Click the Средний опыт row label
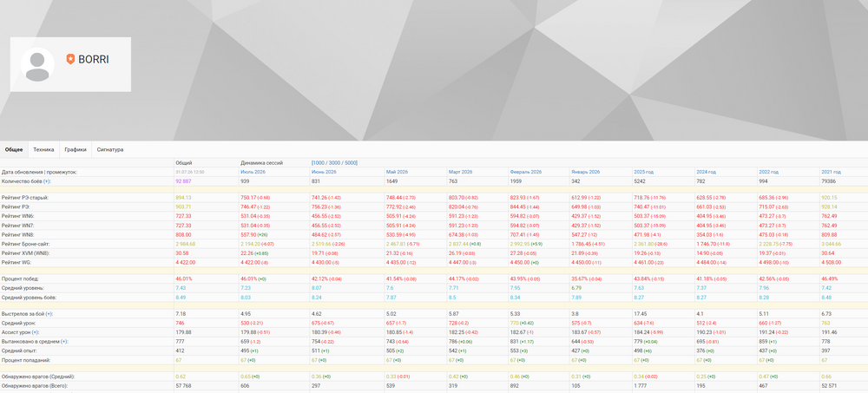The width and height of the screenshot is (868, 393). [19, 350]
